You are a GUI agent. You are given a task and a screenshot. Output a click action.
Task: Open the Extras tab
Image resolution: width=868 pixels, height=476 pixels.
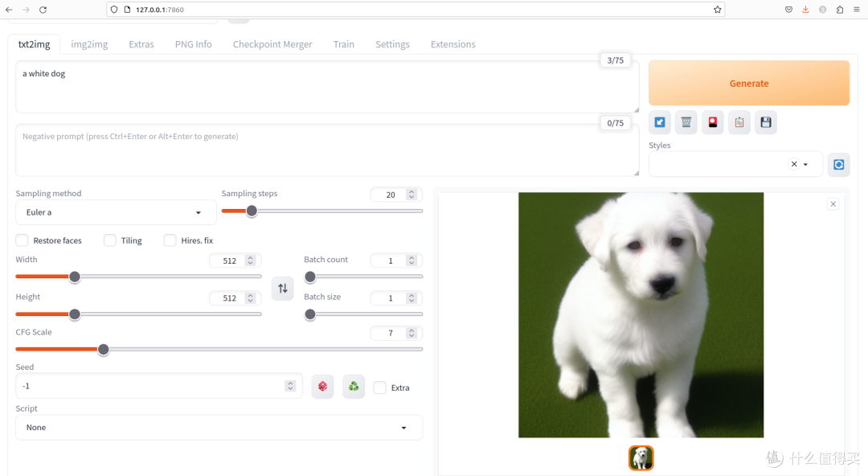[x=141, y=44]
